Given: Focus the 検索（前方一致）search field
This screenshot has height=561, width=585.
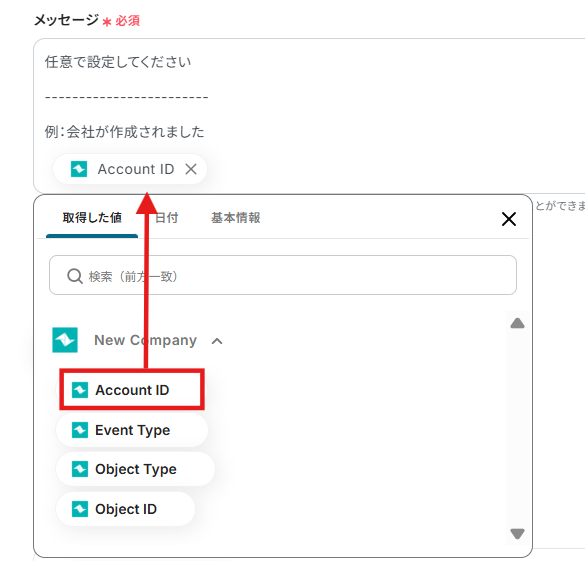Looking at the screenshot, I should click(283, 275).
